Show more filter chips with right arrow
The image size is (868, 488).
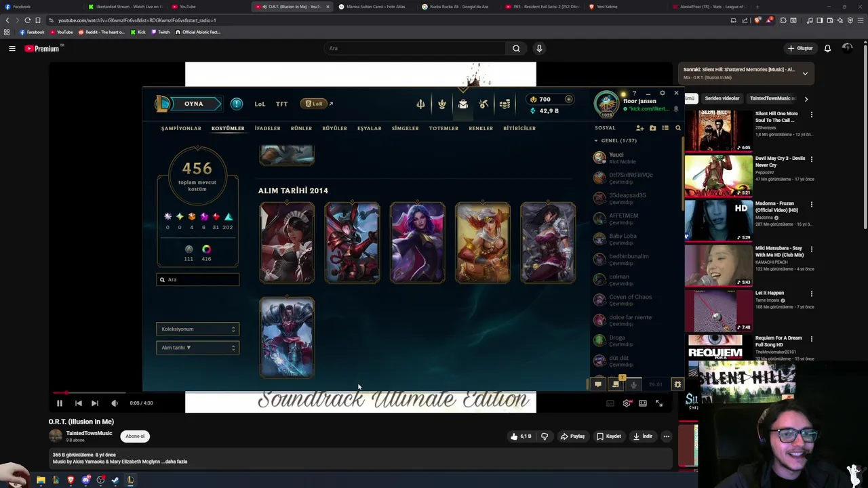tap(806, 99)
